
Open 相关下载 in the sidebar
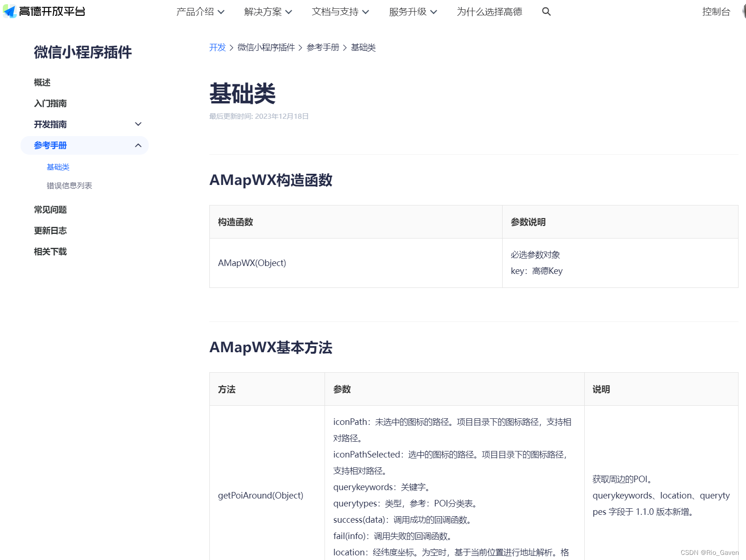(50, 252)
